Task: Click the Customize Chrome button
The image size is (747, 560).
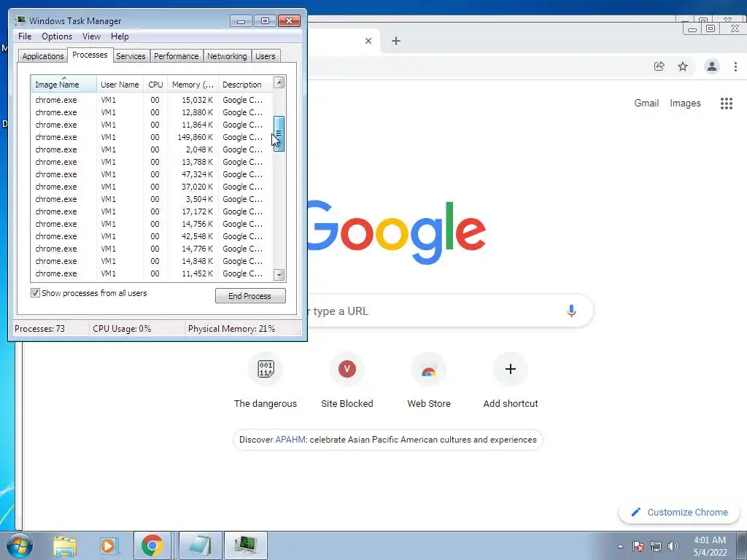Action: pos(679,513)
